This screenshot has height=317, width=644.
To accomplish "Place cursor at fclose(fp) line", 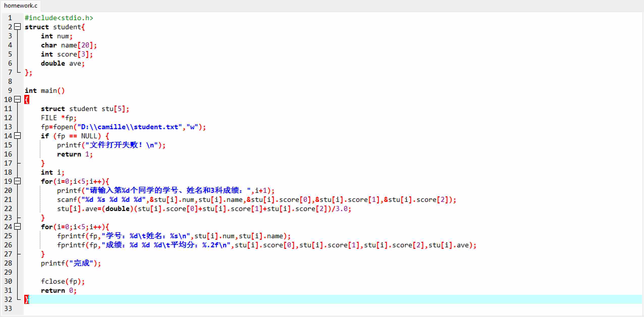I will (63, 281).
